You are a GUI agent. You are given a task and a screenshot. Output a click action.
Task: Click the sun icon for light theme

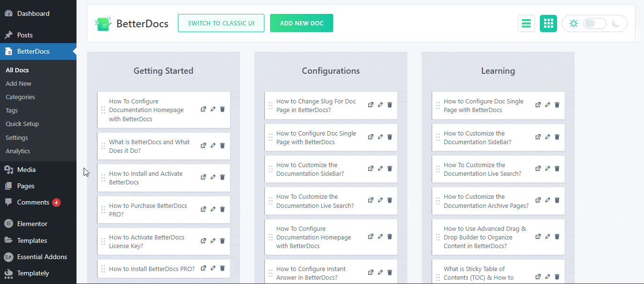(x=573, y=23)
